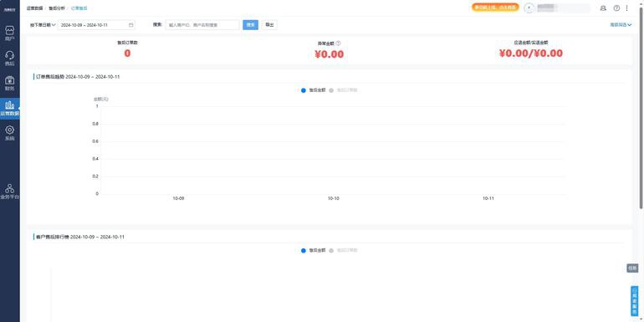Toggle grey order-count legend in order trend chart
The width and height of the screenshot is (644, 322).
[343, 90]
